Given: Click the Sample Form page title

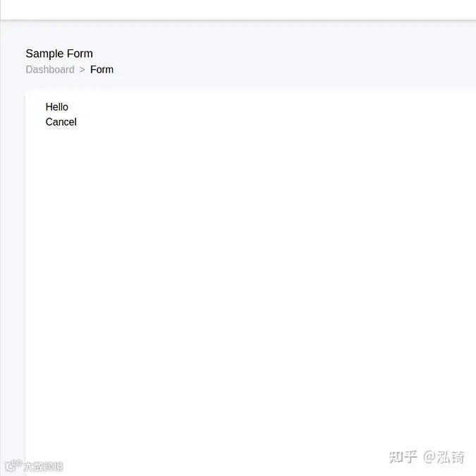Looking at the screenshot, I should click(x=59, y=54).
